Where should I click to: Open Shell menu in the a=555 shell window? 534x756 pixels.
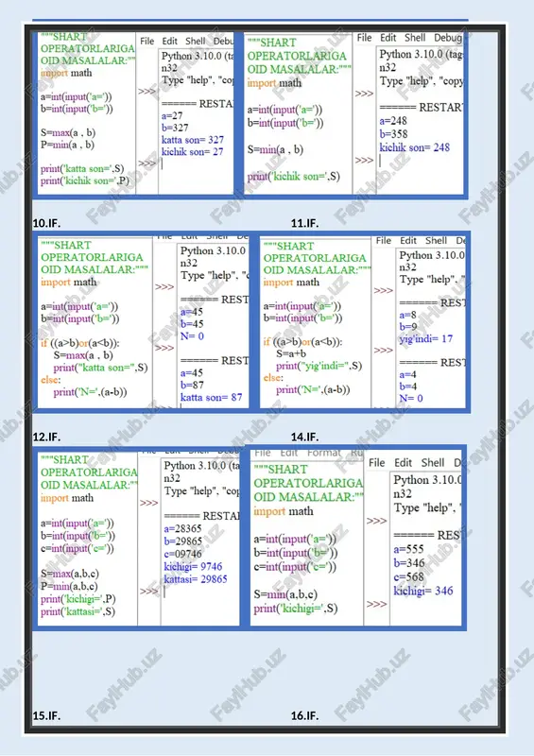tap(433, 463)
